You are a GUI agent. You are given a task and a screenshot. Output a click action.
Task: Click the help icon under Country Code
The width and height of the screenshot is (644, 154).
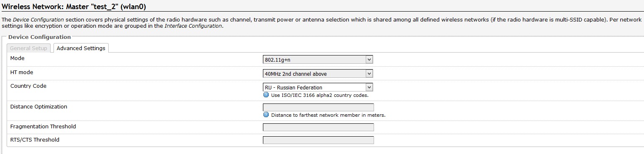pos(266,95)
